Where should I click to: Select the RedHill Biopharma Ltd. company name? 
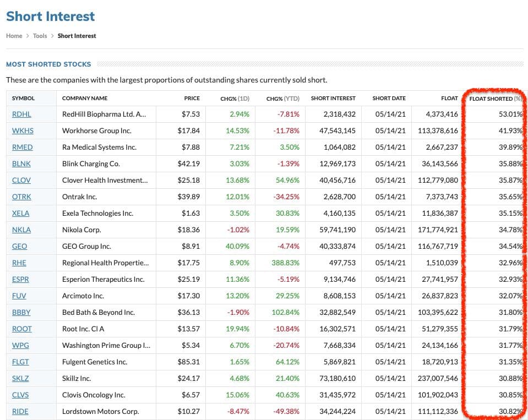click(x=104, y=114)
